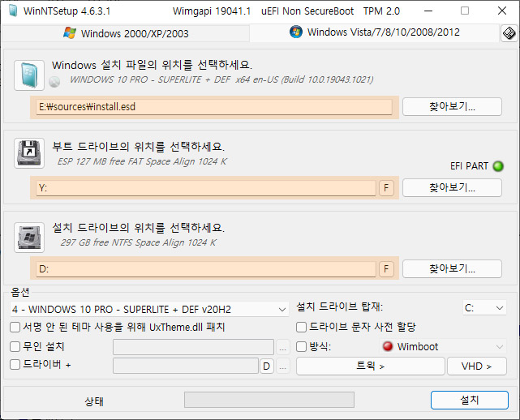Click the 상태 status label
Image resolution: width=520 pixels, height=420 pixels.
pos(94,401)
